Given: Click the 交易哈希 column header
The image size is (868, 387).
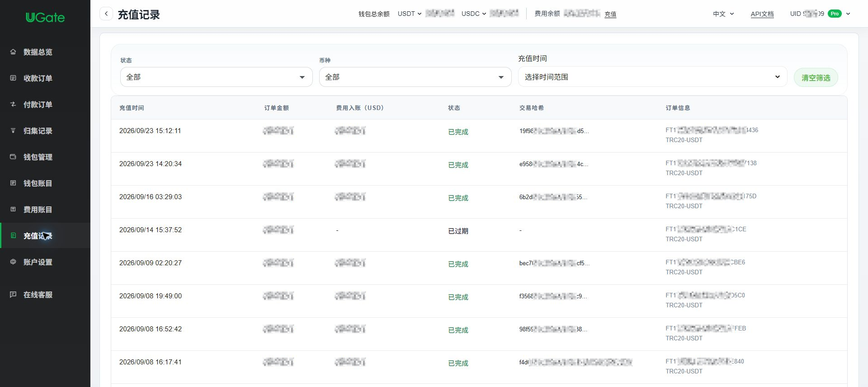Looking at the screenshot, I should pyautogui.click(x=532, y=108).
